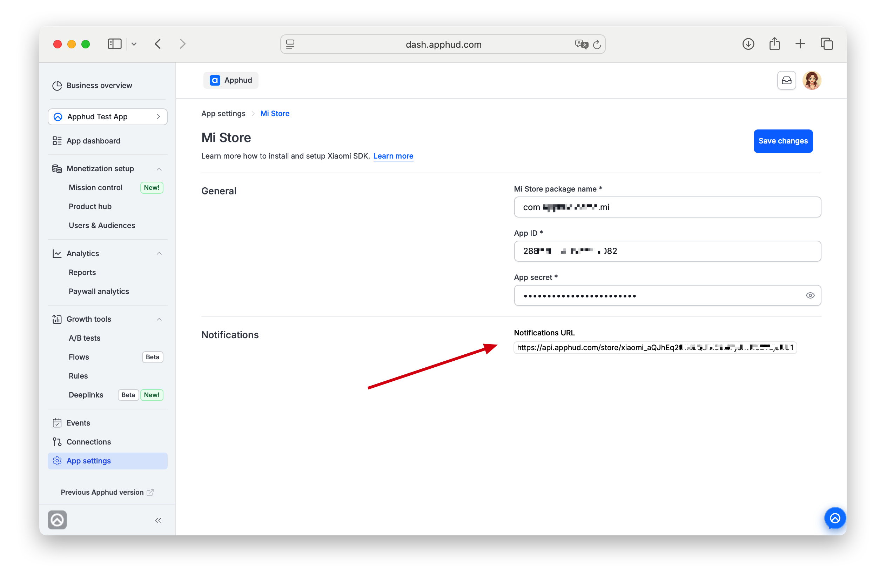Open Flows page
The image size is (886, 588).
79,357
